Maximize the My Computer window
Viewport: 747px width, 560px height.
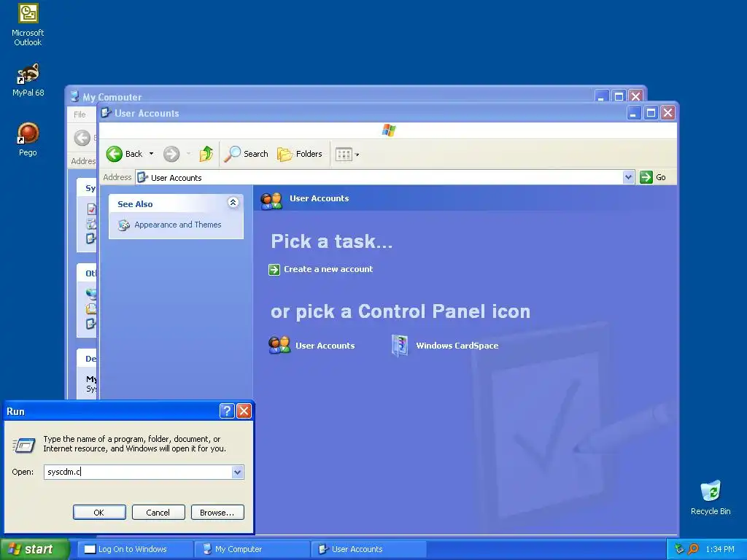click(x=619, y=96)
